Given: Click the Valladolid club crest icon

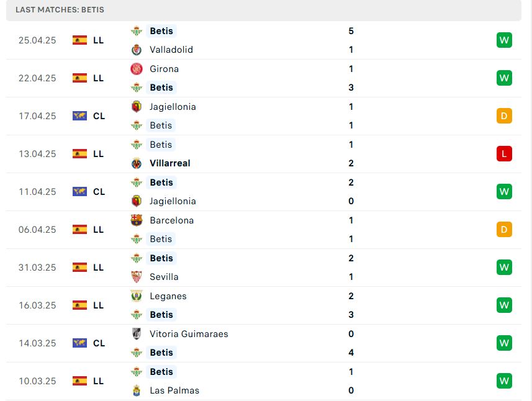Looking at the screenshot, I should click(137, 50).
